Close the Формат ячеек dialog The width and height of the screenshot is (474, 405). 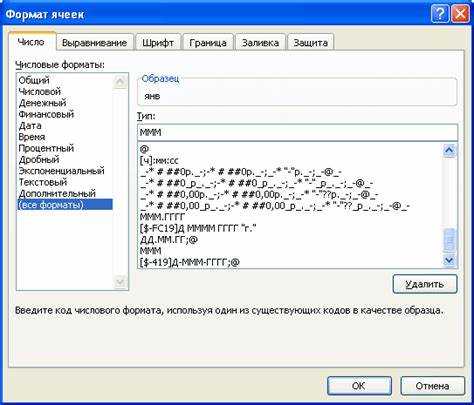click(461, 14)
